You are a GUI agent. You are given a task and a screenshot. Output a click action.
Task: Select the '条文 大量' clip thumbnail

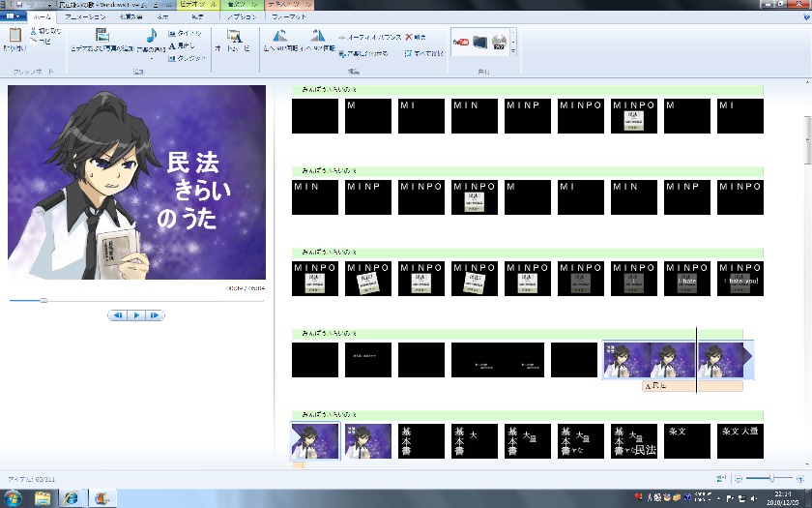(x=740, y=441)
